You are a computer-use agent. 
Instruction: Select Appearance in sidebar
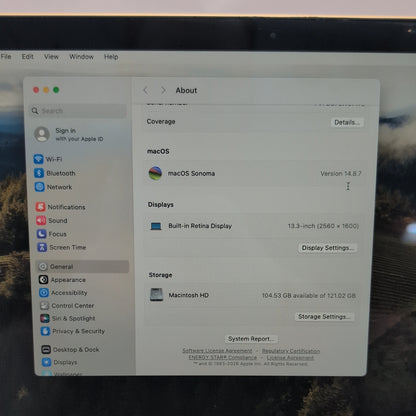63,280
